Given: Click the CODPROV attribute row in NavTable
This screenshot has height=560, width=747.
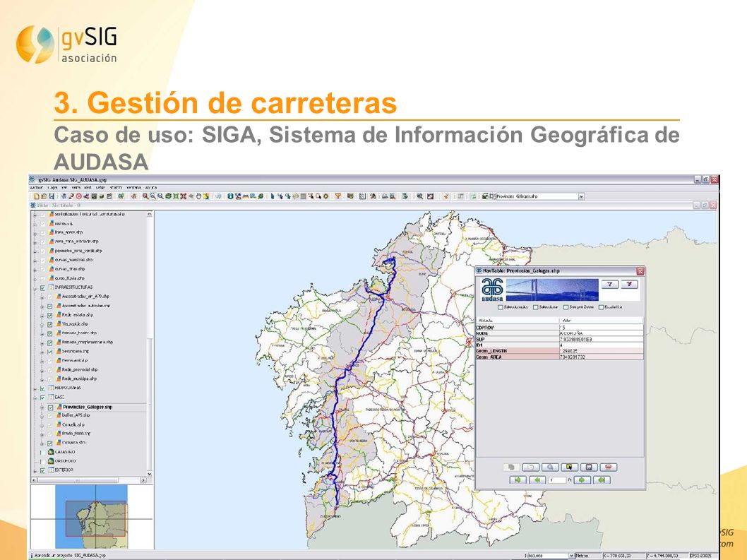Looking at the screenshot, I should [x=559, y=328].
